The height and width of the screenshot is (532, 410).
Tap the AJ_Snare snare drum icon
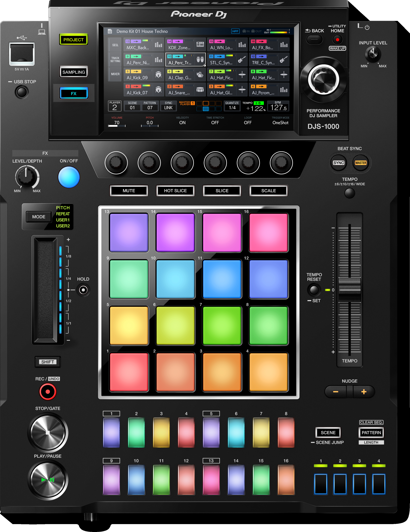(200, 90)
